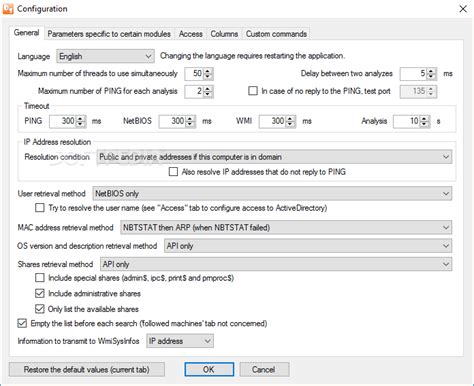Open the Language dropdown
Image resolution: width=474 pixels, height=386 pixels.
(105, 56)
